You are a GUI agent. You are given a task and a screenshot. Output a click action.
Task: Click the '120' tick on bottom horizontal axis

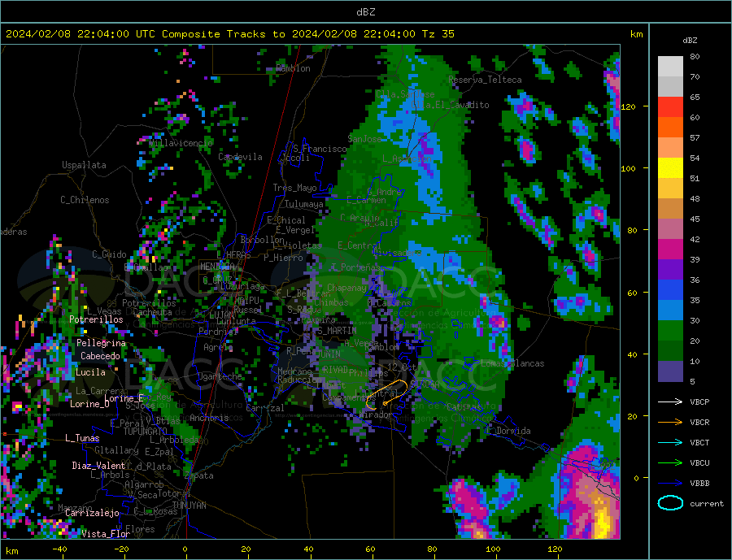tap(555, 549)
